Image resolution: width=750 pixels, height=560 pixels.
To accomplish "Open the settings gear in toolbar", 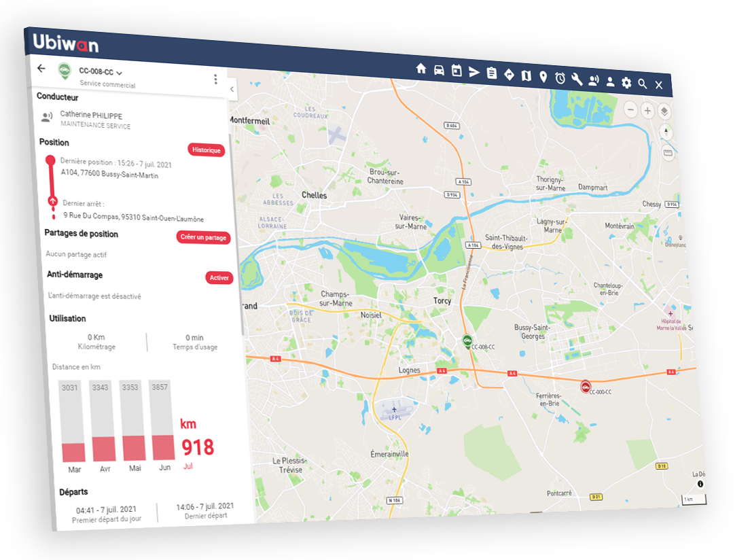I will [x=626, y=82].
